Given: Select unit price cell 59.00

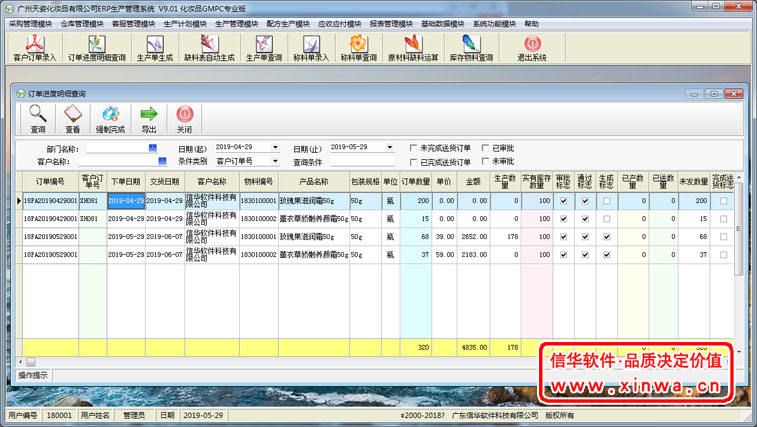Looking at the screenshot, I should pos(444,255).
